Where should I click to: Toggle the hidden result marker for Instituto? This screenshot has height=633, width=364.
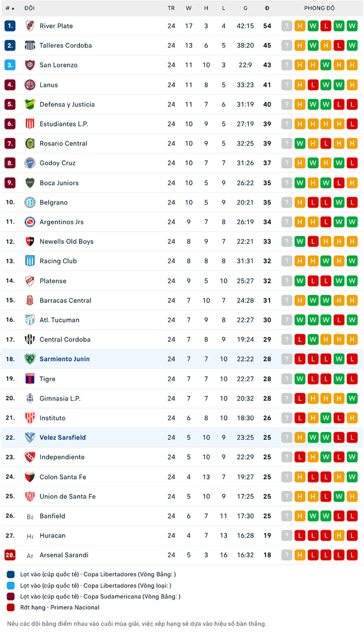click(x=287, y=418)
